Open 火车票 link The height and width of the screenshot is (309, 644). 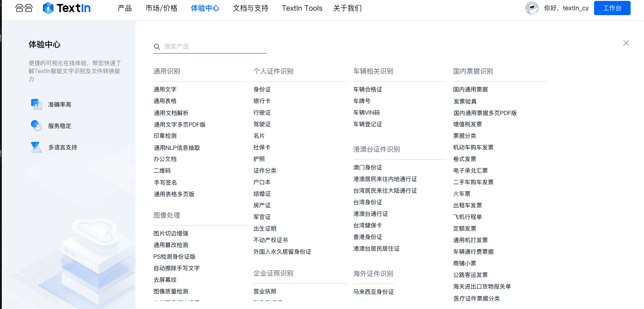point(462,194)
